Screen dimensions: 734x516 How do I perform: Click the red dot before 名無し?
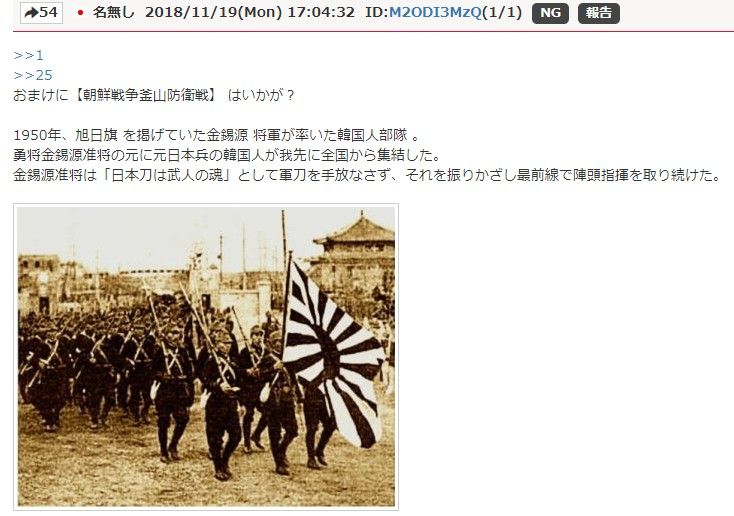(80, 13)
